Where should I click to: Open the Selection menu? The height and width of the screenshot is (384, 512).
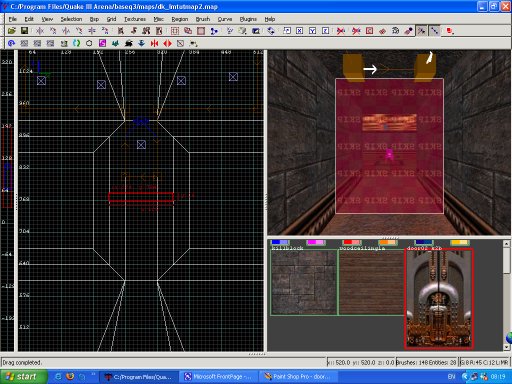[x=71, y=19]
